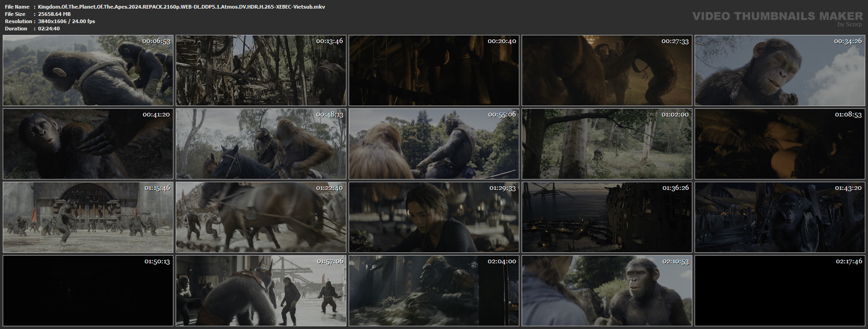The height and width of the screenshot is (329, 868).
Task: Open the night shipwreck thumbnail 01:36:26
Action: tap(607, 217)
